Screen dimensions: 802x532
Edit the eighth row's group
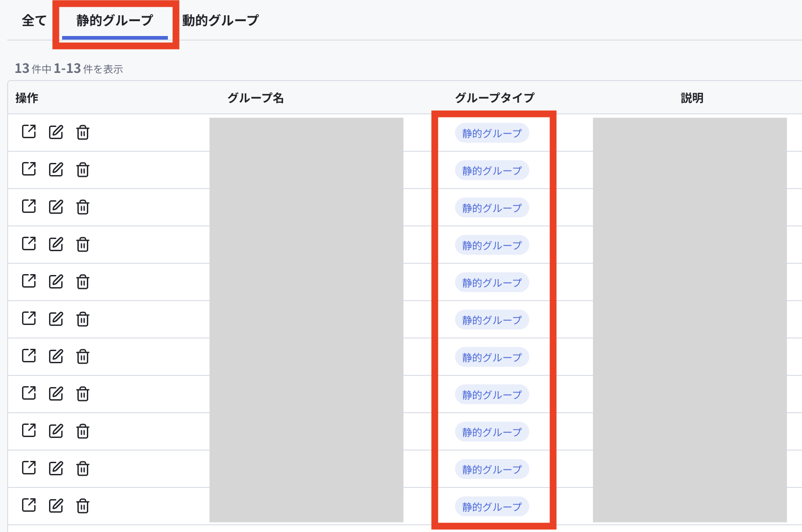point(56,393)
